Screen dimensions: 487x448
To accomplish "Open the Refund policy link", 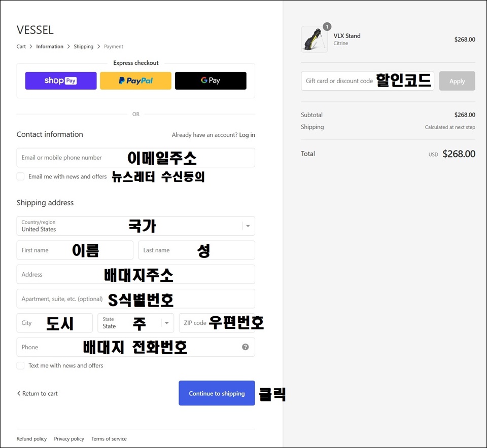I will click(31, 439).
